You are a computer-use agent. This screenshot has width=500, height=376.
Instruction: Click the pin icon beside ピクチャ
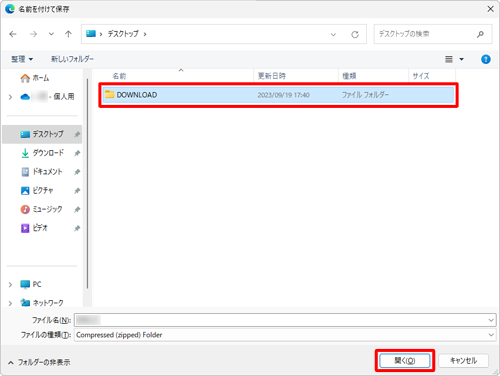(77, 191)
